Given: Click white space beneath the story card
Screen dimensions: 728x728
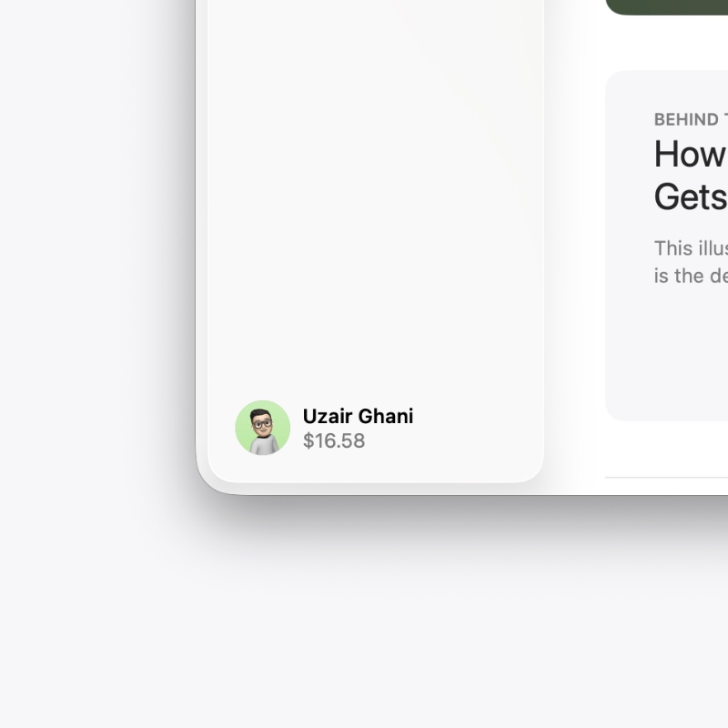Looking at the screenshot, I should click(x=667, y=448).
